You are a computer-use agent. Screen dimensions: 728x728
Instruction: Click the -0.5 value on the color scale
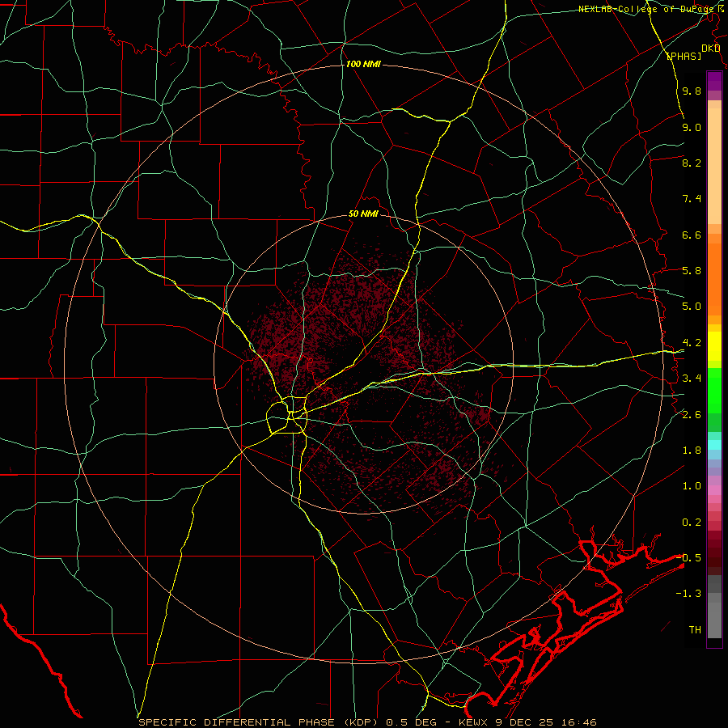pos(688,558)
